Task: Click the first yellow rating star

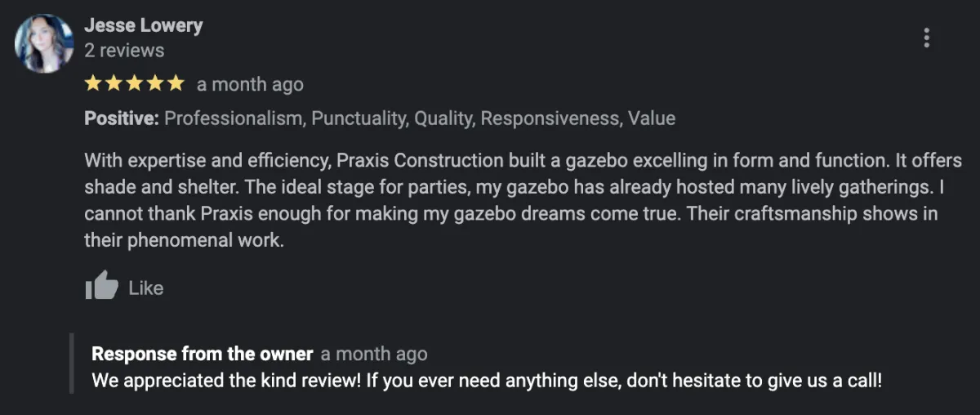Action: 93,83
